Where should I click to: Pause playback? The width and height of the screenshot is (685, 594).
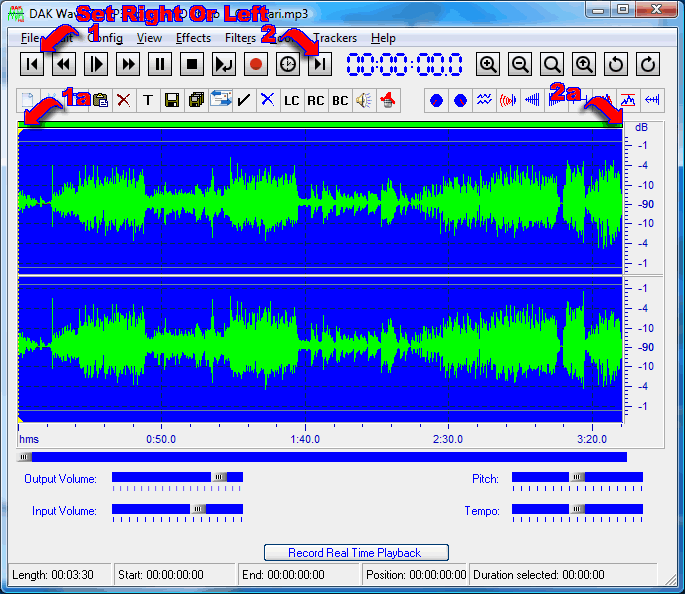(160, 64)
